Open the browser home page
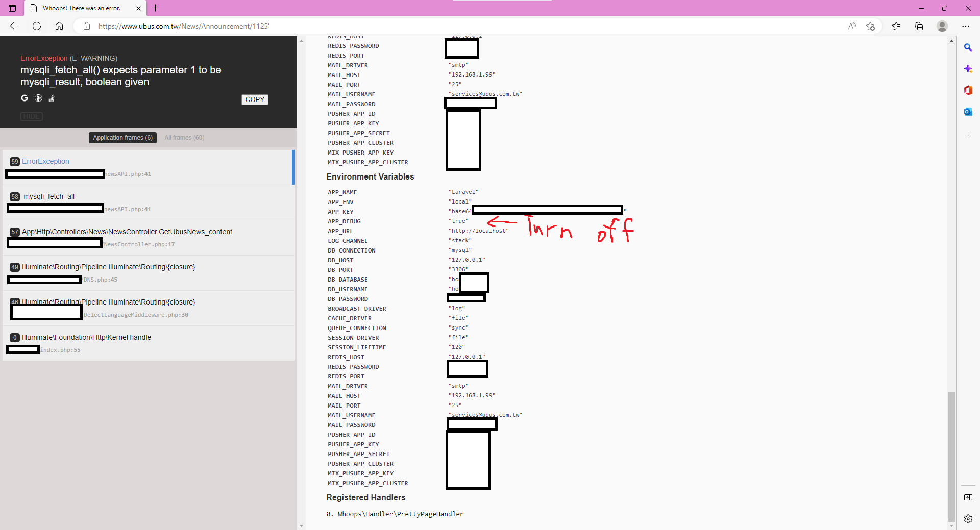The width and height of the screenshot is (980, 530). 59,26
